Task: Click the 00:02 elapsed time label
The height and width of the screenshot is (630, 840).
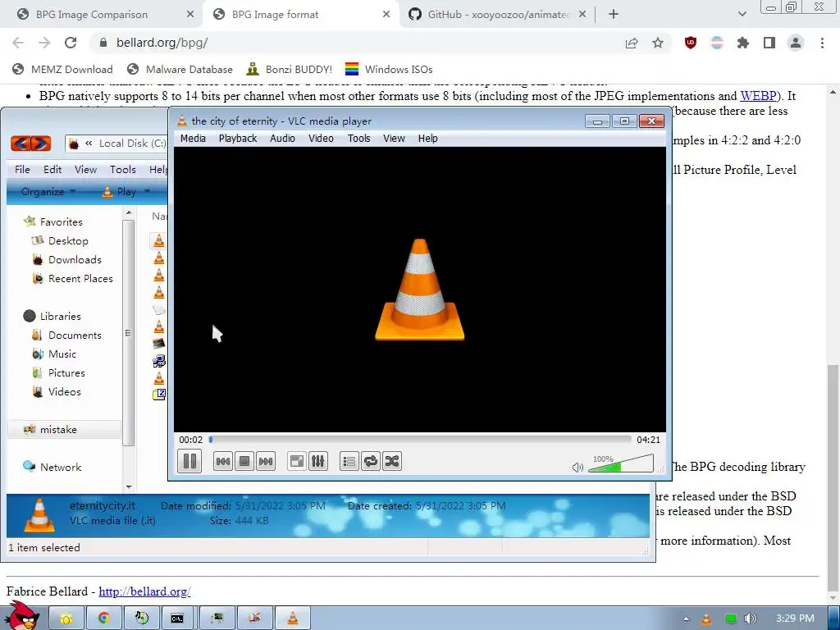Action: [190, 440]
